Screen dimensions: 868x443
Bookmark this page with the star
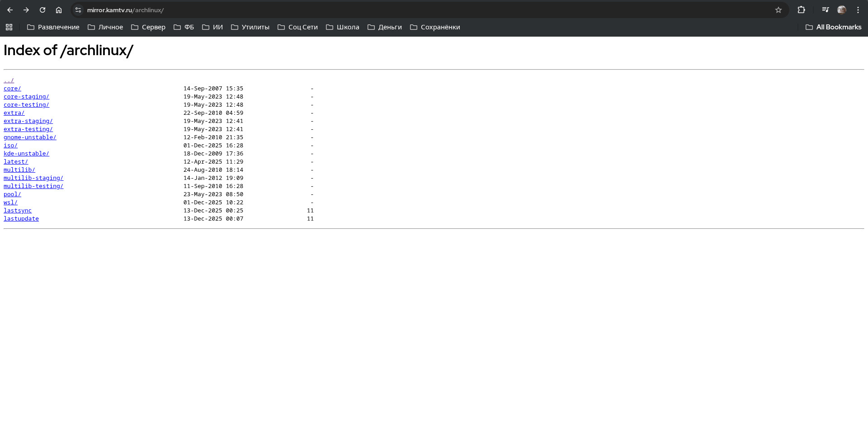tap(778, 10)
